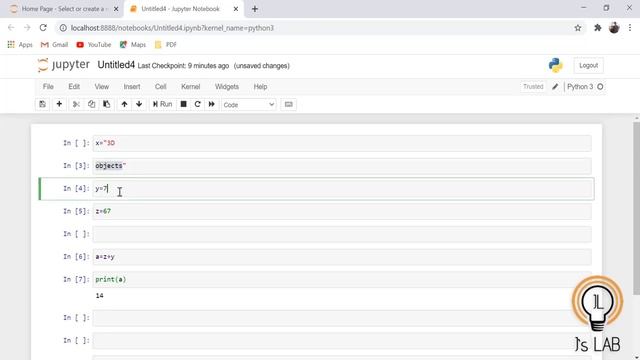Click the notebook vertical scrollbar
Screen dimensions: 640x360
[636, 208]
